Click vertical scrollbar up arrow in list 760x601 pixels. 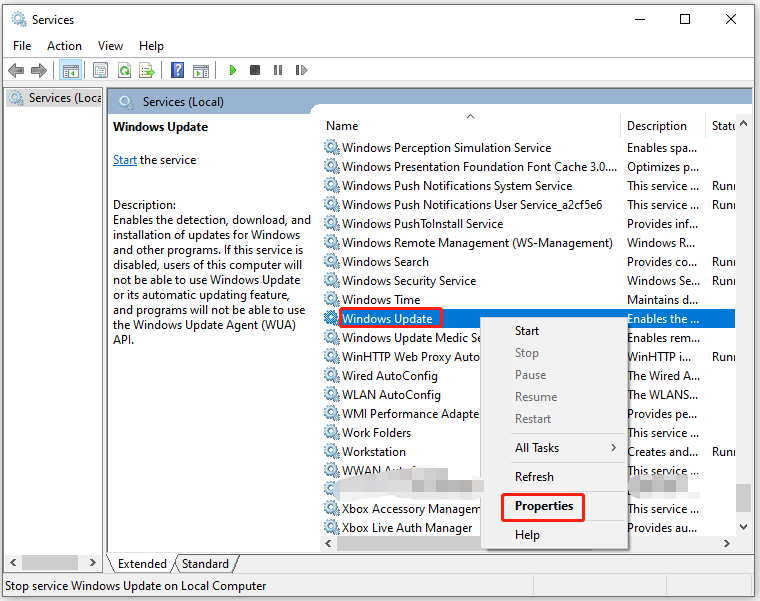click(744, 124)
